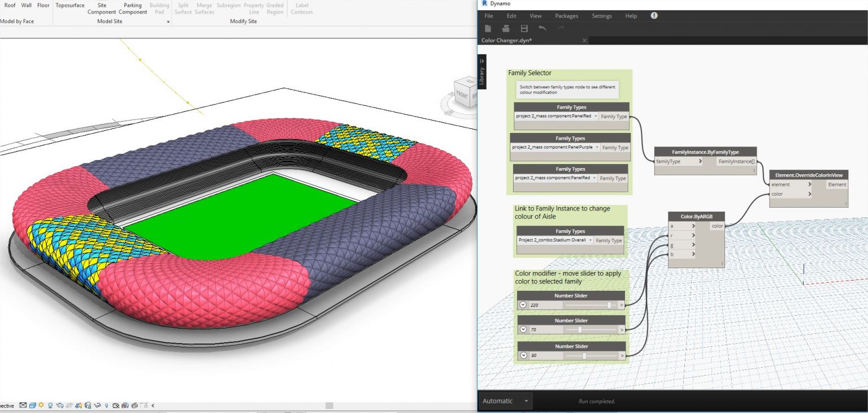868x413 pixels.
Task: Open the visual style cube icon
Action: 32,405
